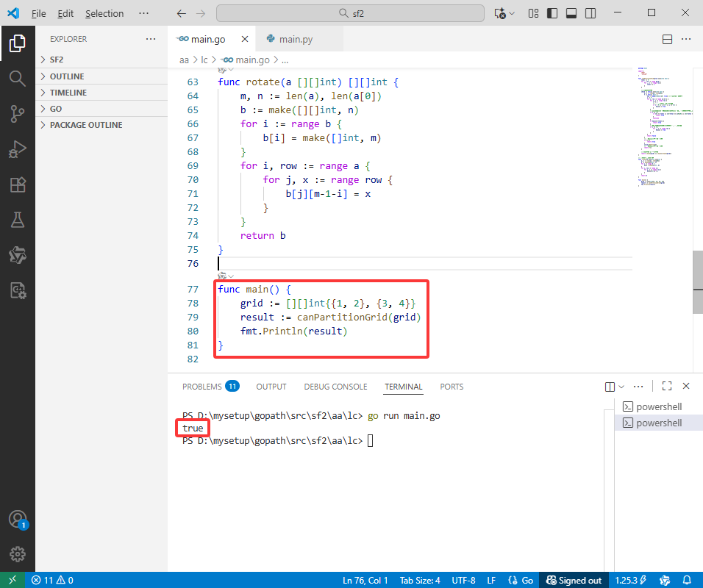
Task: Open the DEBUG CONSOLE panel tab
Action: point(335,387)
